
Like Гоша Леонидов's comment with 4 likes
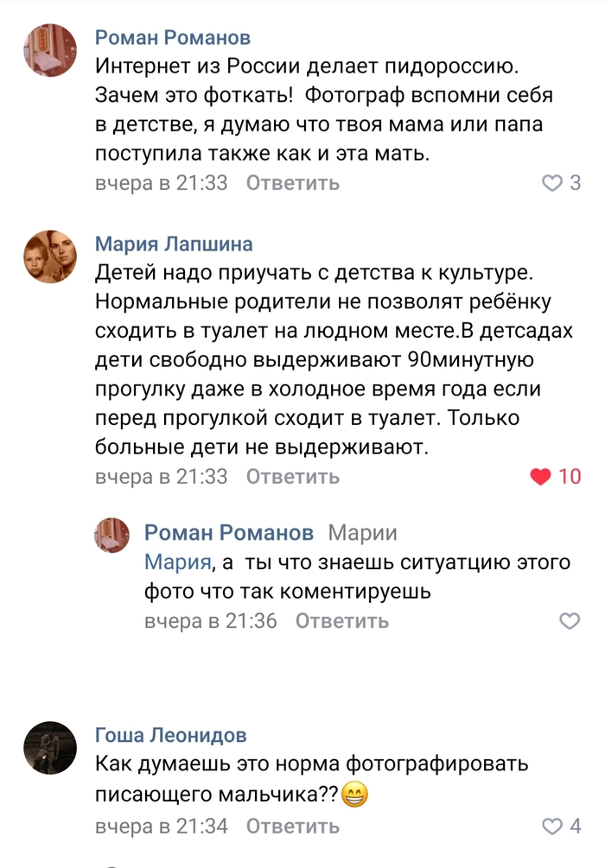[x=551, y=827]
